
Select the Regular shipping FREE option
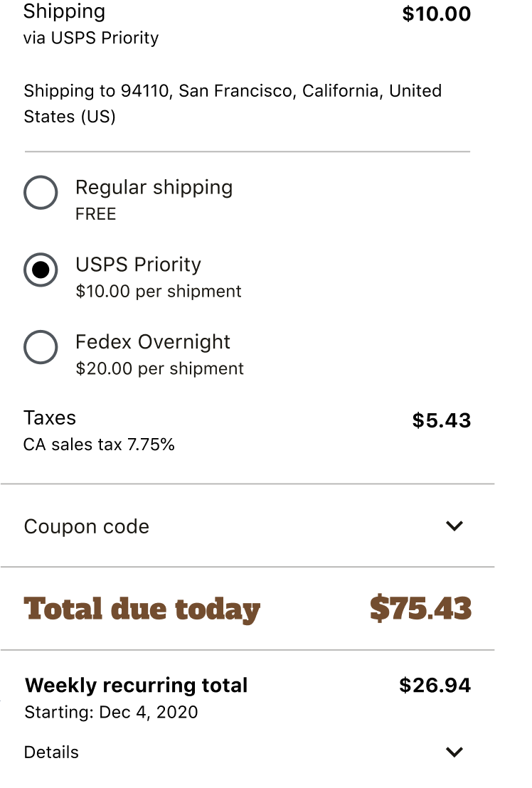tap(41, 193)
